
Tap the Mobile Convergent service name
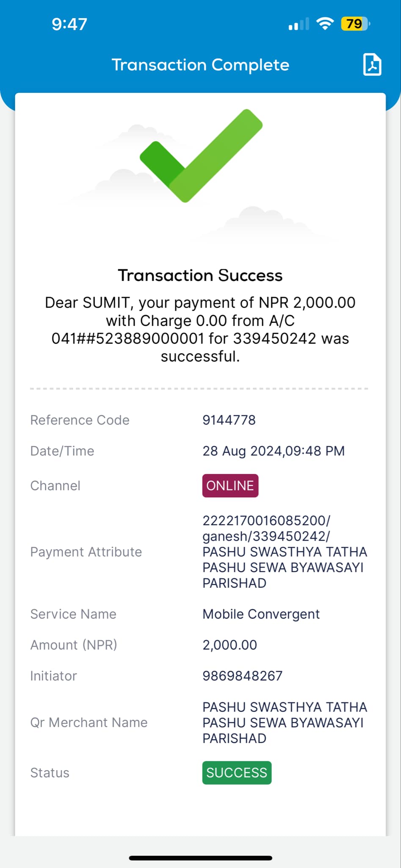point(261,614)
